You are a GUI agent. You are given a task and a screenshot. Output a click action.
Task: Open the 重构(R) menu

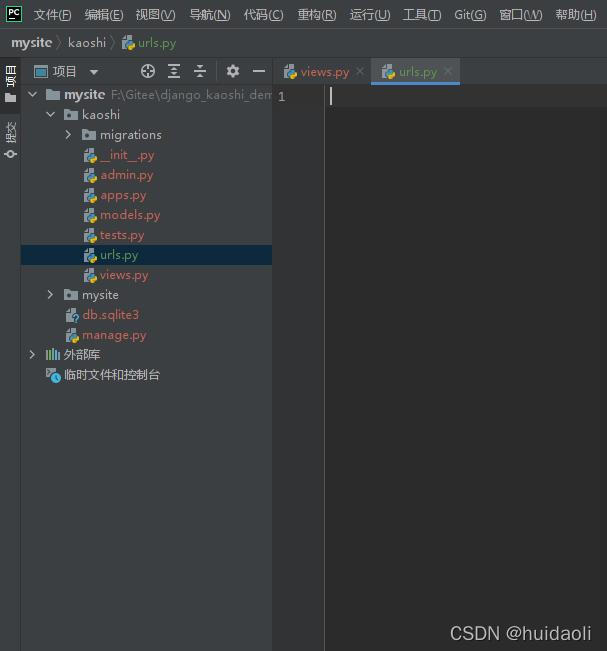pos(317,15)
